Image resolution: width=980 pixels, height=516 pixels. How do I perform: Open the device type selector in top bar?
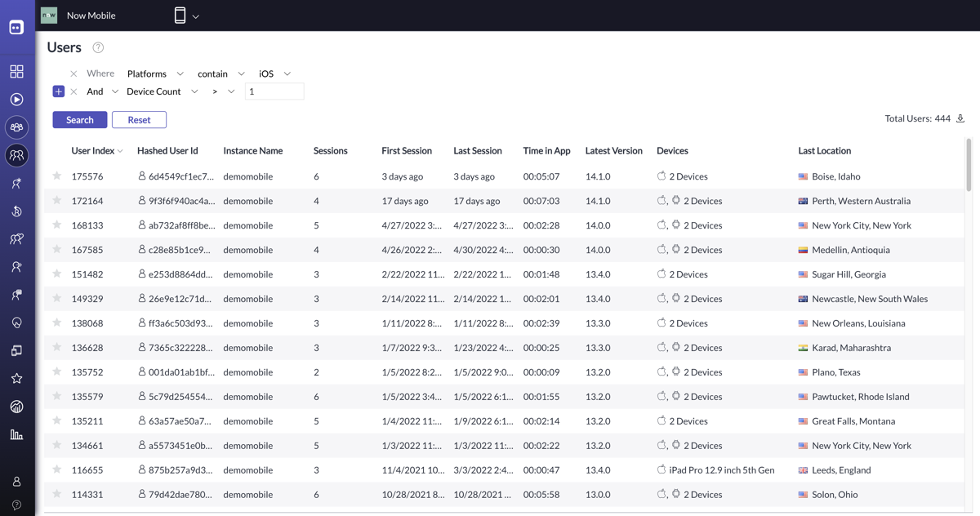[186, 16]
